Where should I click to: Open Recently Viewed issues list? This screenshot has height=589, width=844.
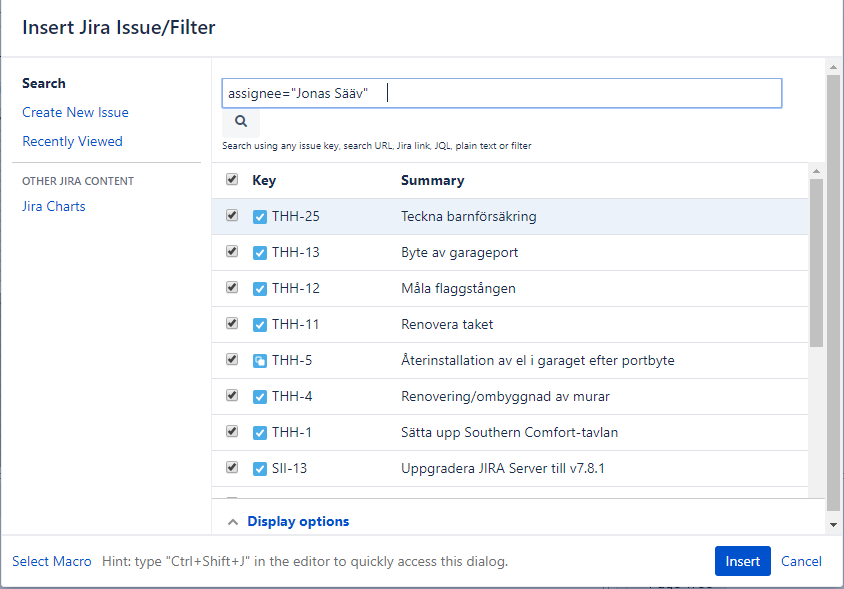click(72, 142)
